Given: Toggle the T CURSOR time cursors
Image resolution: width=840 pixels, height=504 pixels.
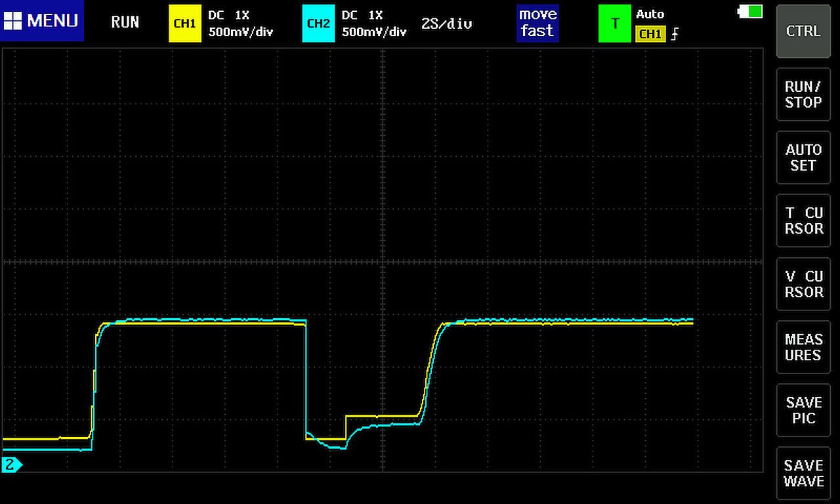Looking at the screenshot, I should tap(803, 220).
